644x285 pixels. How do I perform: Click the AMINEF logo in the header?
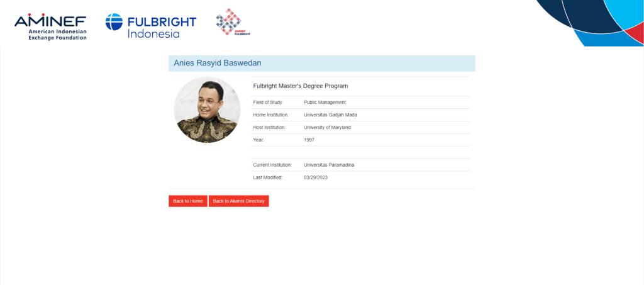tap(50, 26)
